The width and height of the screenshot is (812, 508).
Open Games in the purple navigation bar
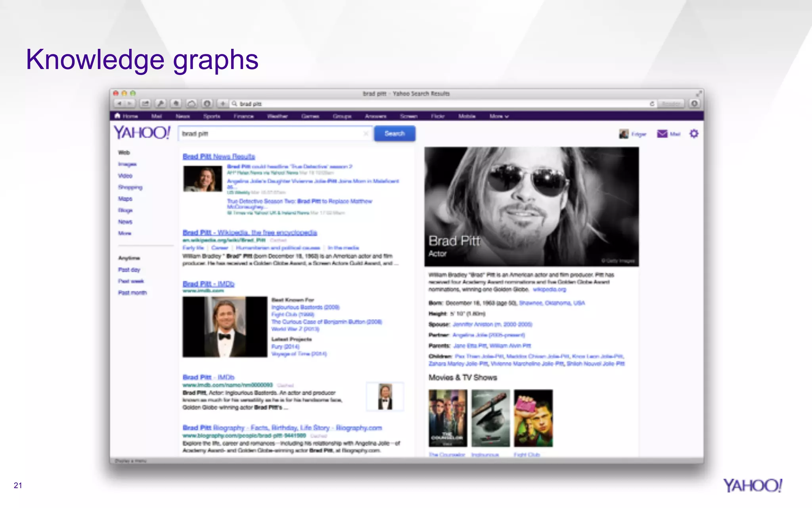click(x=310, y=116)
